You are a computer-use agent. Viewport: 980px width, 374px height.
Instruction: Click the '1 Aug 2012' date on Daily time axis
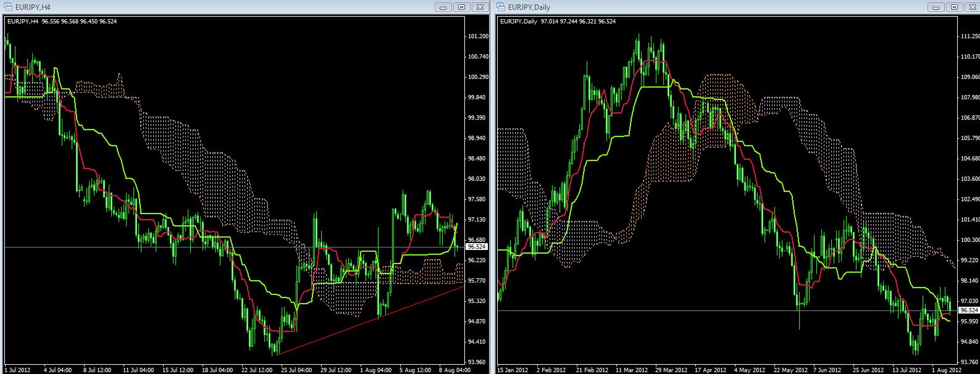(945, 370)
